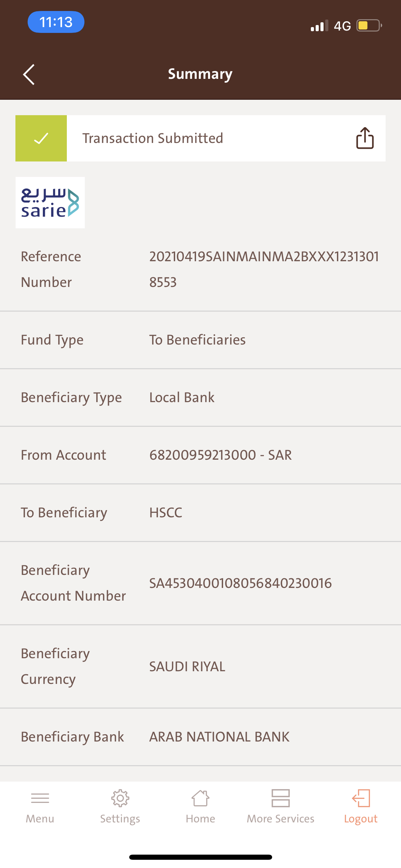Share the transaction receipt
Screen dimensions: 401x868
(x=365, y=138)
